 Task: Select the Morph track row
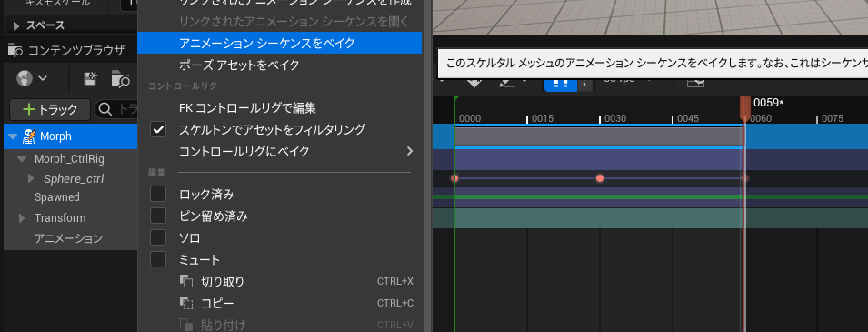[70, 136]
